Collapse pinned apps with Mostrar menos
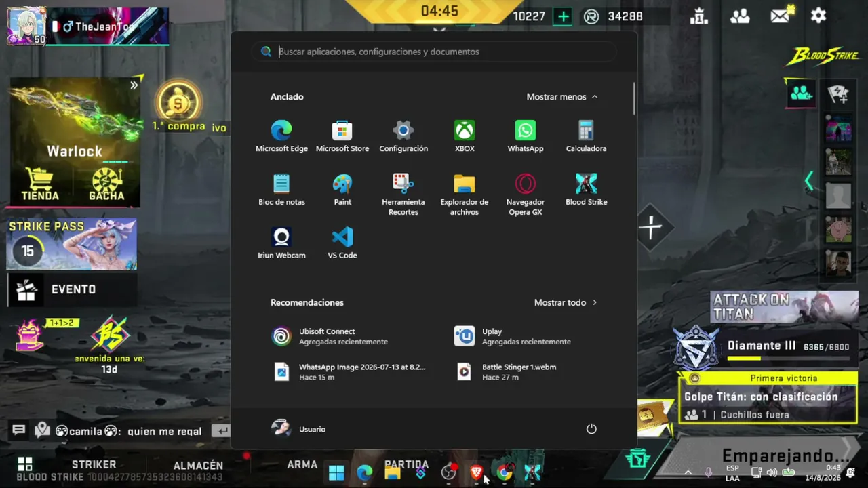The image size is (868, 488). point(562,97)
